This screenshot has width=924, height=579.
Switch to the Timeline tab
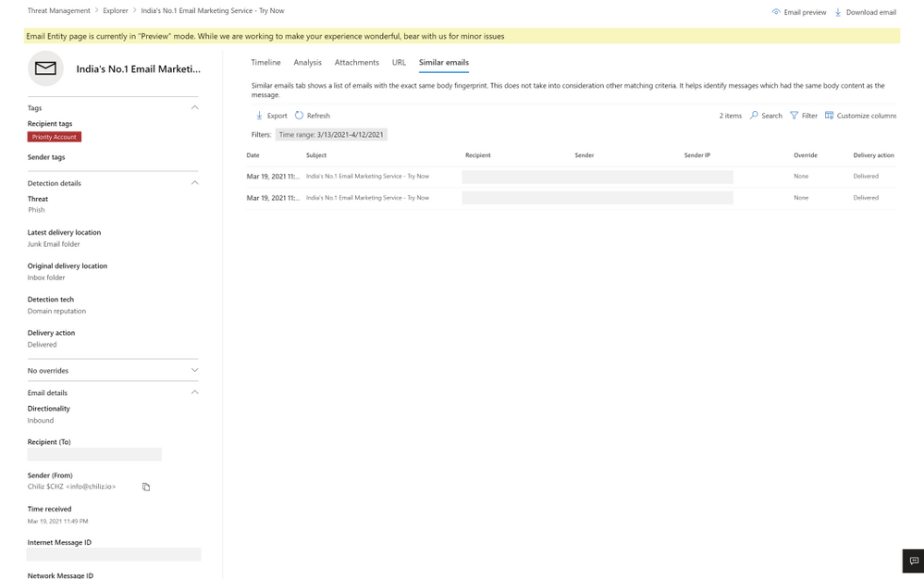(x=265, y=62)
